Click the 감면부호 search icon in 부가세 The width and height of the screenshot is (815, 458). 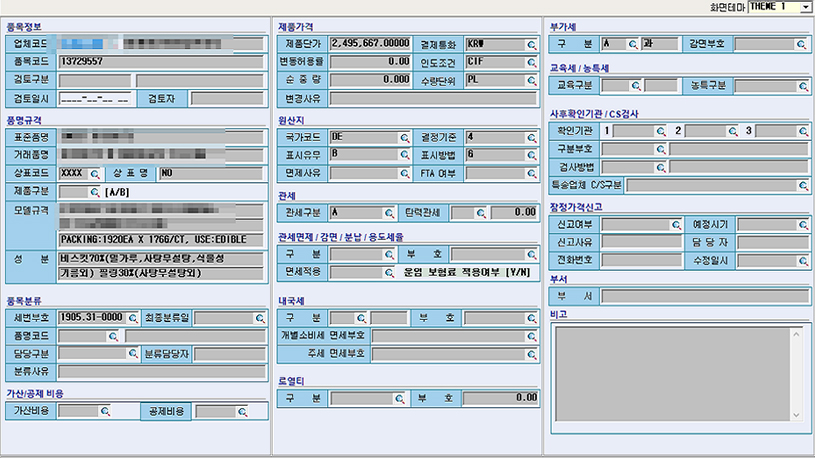click(x=801, y=44)
